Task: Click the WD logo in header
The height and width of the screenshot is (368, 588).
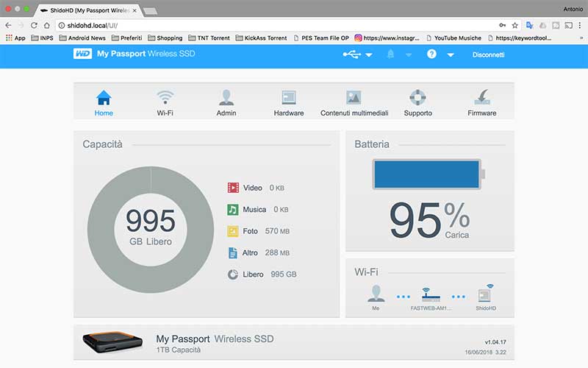Action: [x=82, y=54]
